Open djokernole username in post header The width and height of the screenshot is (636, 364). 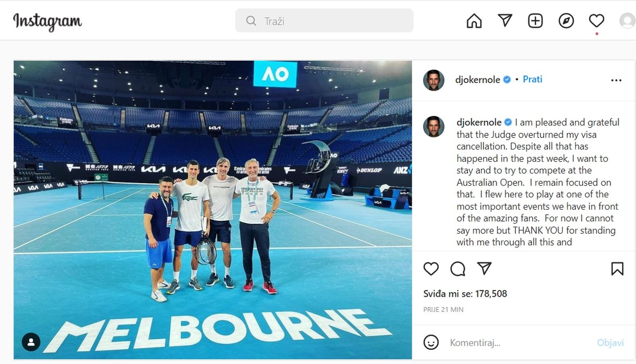[x=477, y=80]
